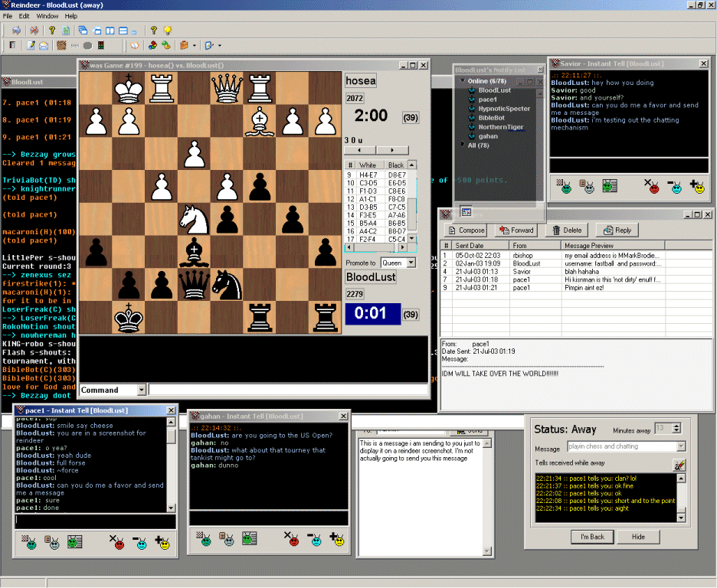Collapse the Online (6/78) notify group

point(461,81)
